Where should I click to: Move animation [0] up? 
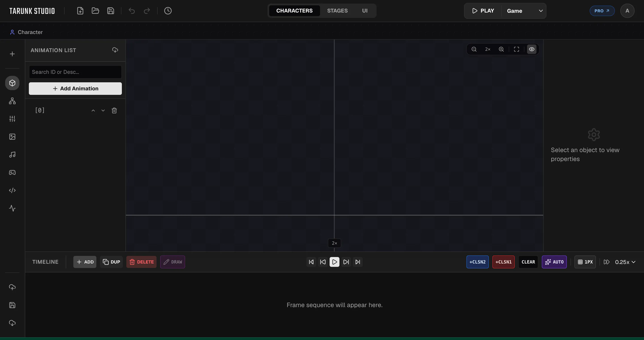(x=93, y=110)
